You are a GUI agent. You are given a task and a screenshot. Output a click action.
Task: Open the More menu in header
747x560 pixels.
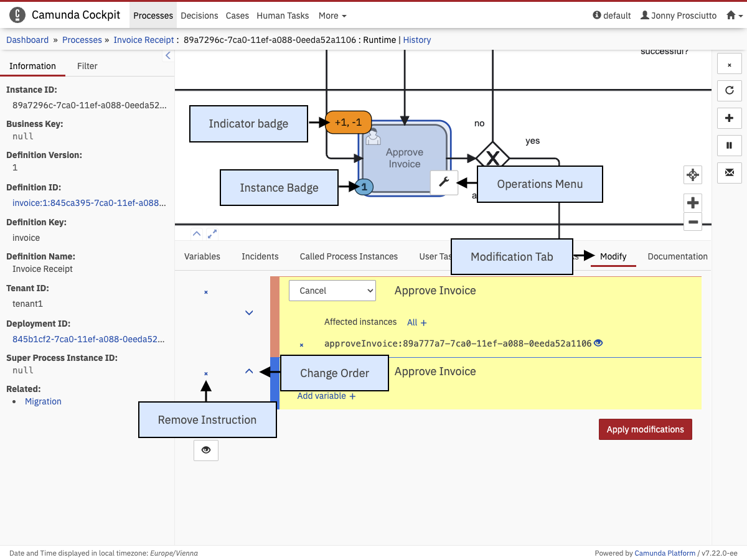click(x=332, y=16)
